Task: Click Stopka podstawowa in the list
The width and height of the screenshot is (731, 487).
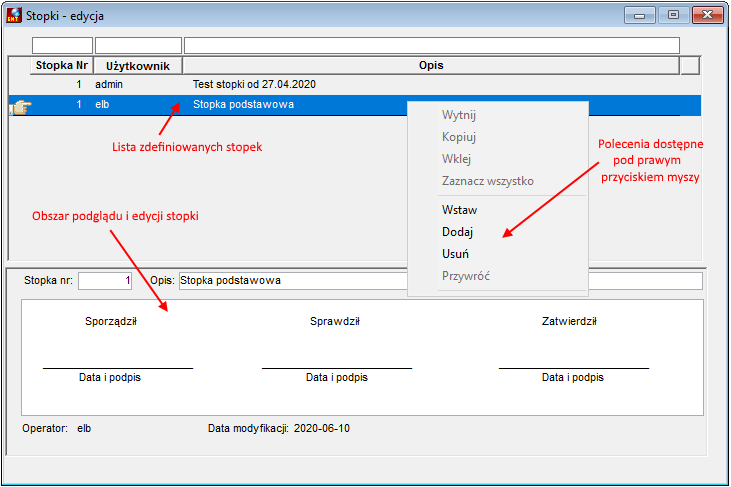Action: tap(243, 104)
